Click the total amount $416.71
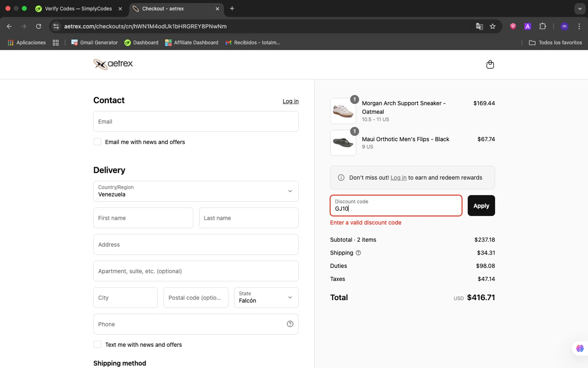Screen dimensions: 588x368 coord(481,297)
